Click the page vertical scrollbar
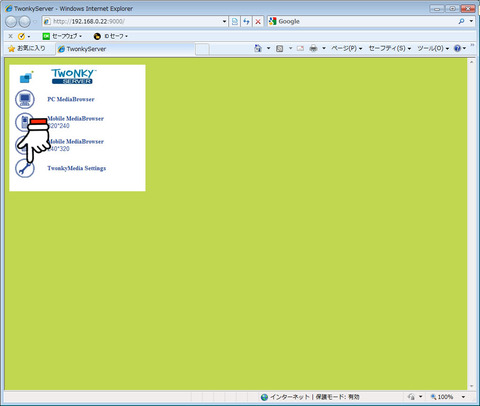This screenshot has height=406, width=480. (471, 224)
